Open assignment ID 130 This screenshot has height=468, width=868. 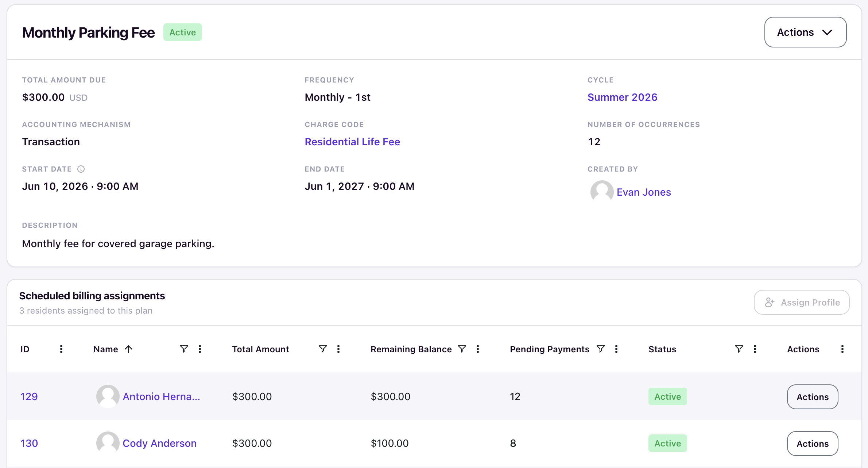coord(29,443)
